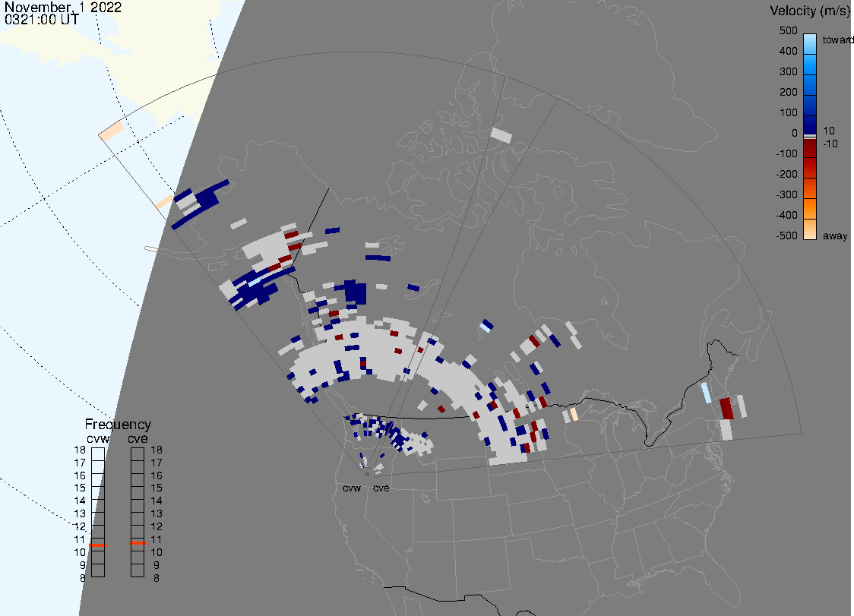Image resolution: width=854 pixels, height=616 pixels.
Task: Click the isolated grey cell in northern Canada
Action: point(501,135)
